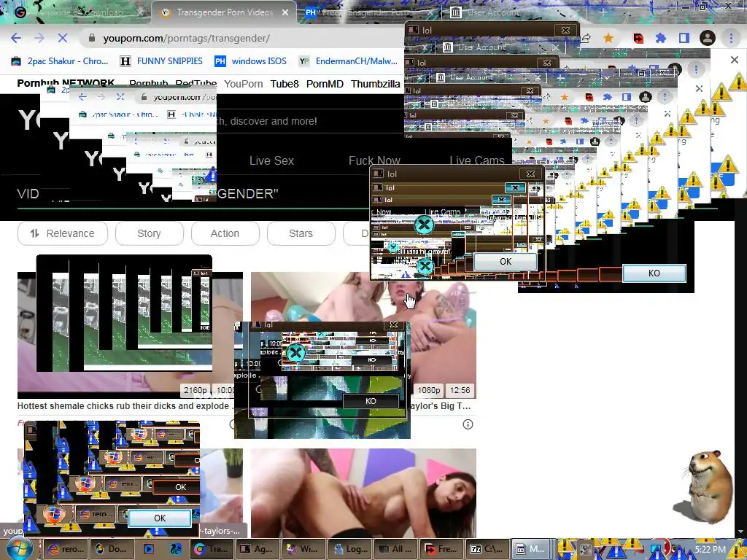The image size is (747, 560).
Task: Open Chrome's three-dot menu
Action: click(x=731, y=38)
